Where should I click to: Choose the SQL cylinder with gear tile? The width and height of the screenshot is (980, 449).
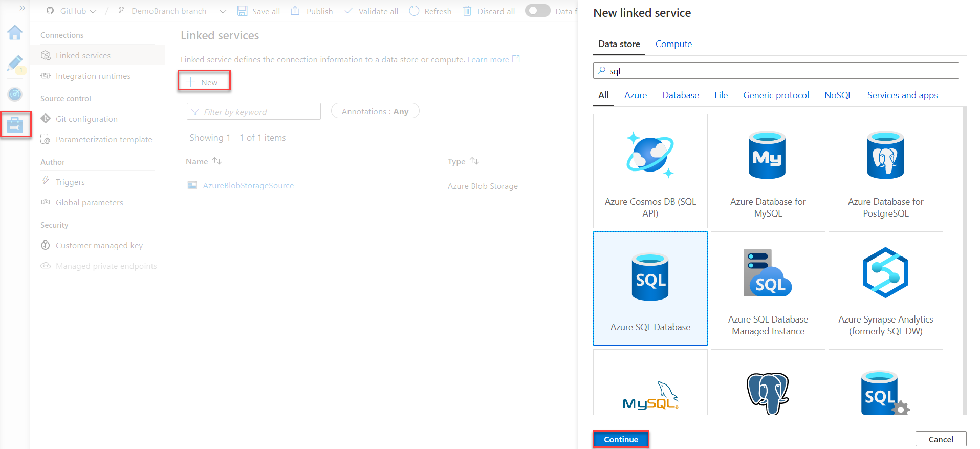pyautogui.click(x=886, y=382)
